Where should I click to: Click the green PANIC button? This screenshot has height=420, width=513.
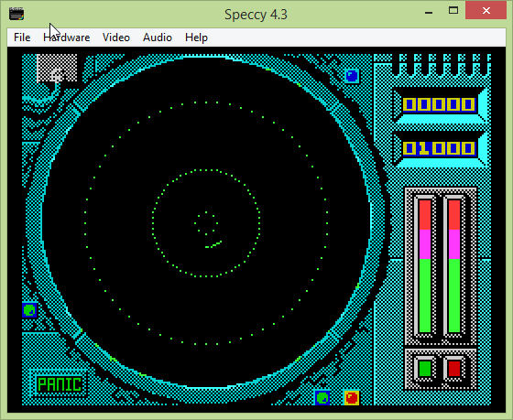60,383
